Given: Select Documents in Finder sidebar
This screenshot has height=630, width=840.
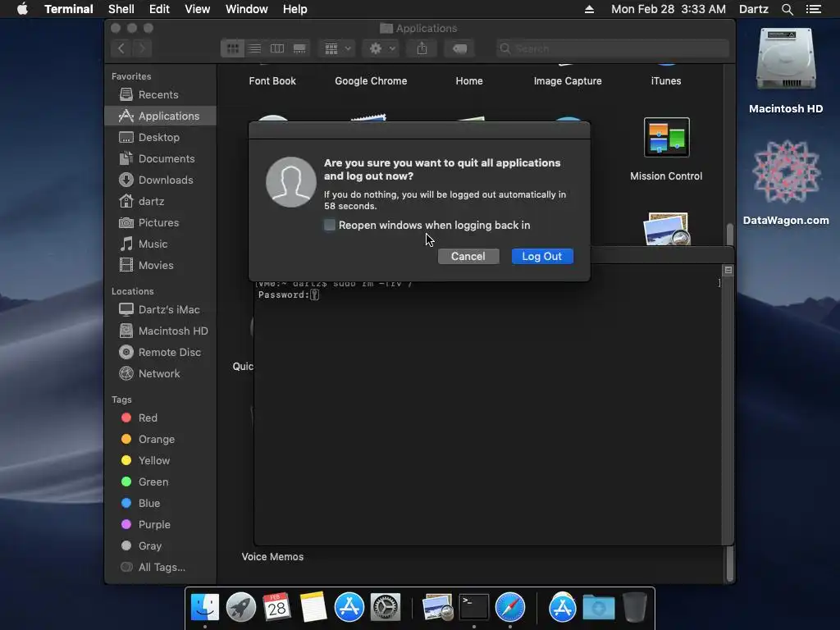Looking at the screenshot, I should click(160, 158).
